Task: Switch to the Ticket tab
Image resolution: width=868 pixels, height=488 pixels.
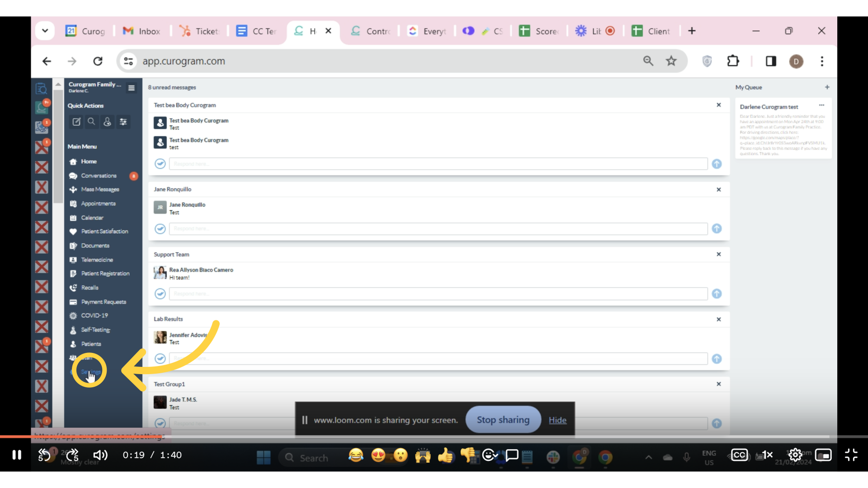Action: (x=199, y=31)
